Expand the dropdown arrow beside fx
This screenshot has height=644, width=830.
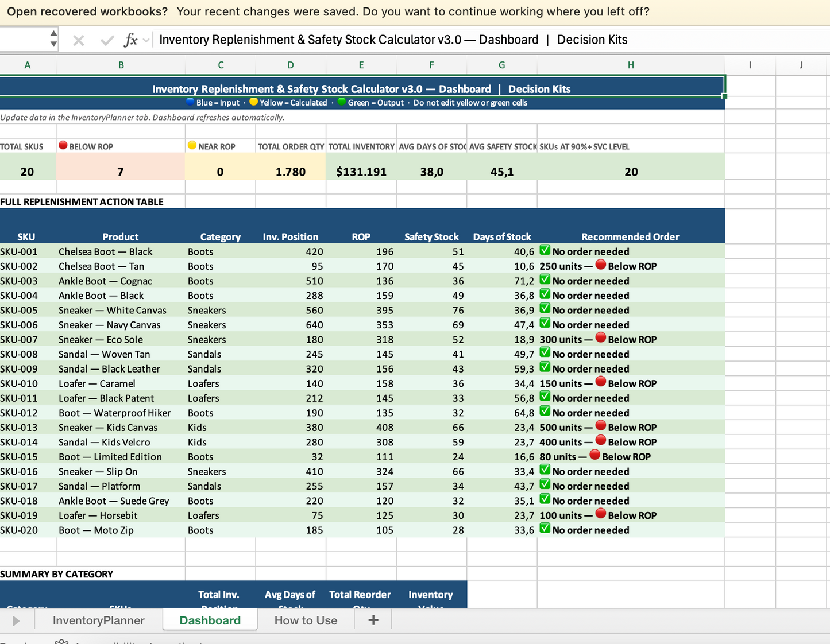click(146, 40)
